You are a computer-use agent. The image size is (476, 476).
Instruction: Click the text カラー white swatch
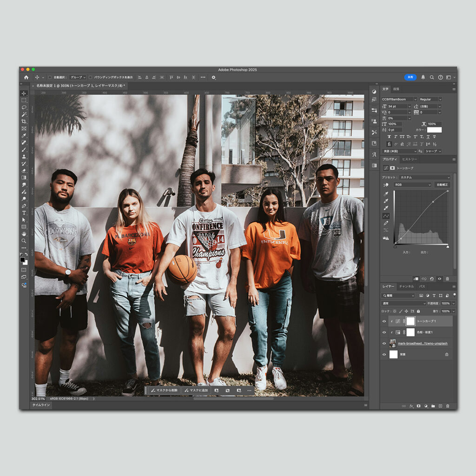tap(435, 130)
